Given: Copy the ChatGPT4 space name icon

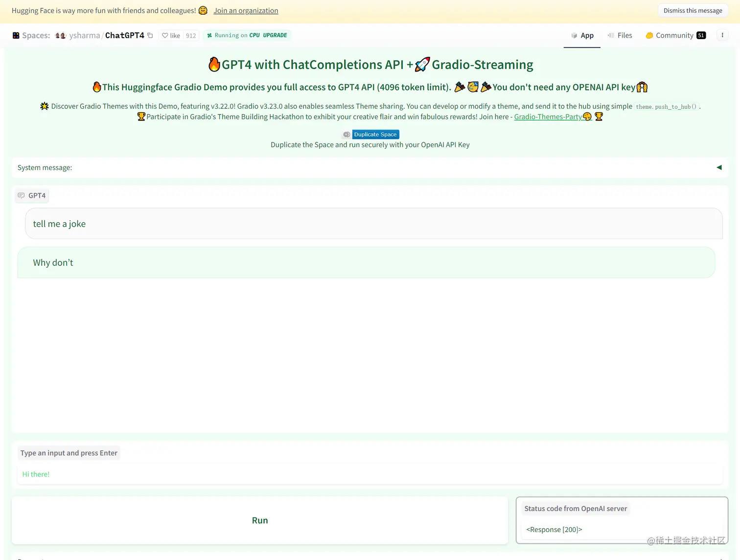Looking at the screenshot, I should [x=150, y=35].
